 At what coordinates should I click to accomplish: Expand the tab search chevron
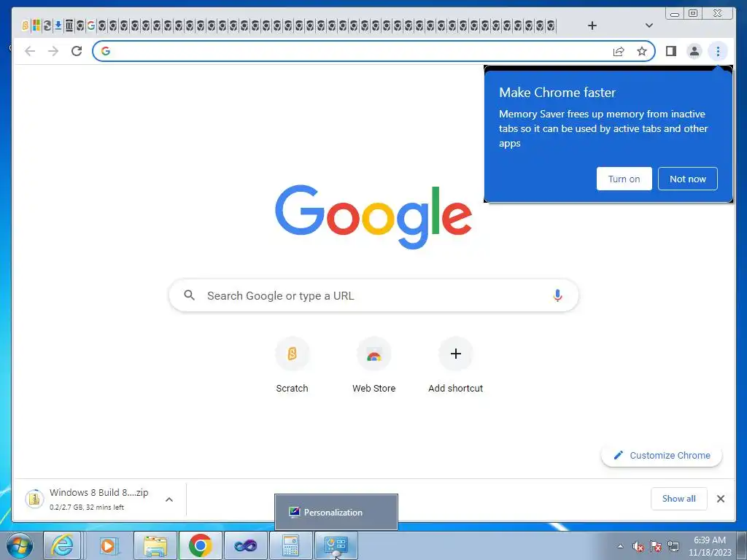tap(649, 26)
